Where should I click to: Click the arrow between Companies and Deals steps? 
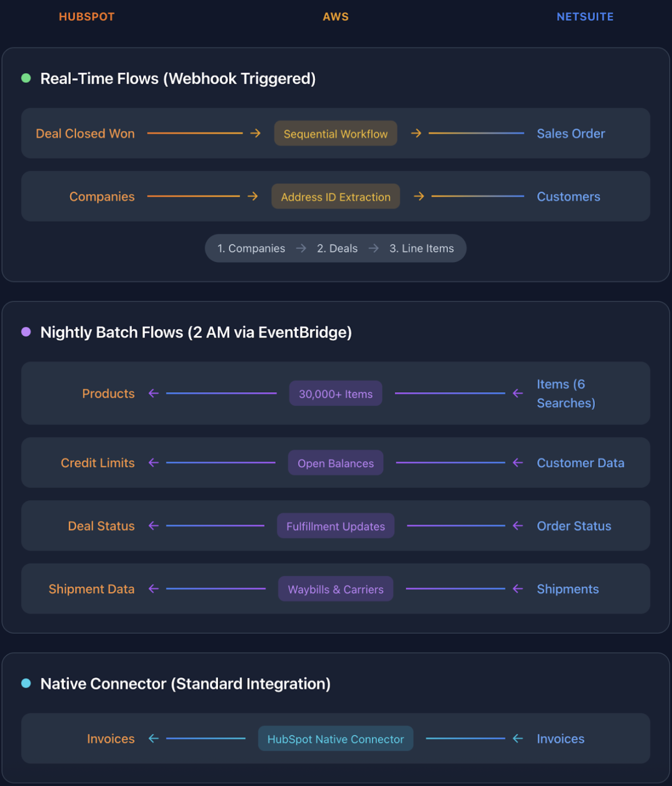tap(301, 248)
